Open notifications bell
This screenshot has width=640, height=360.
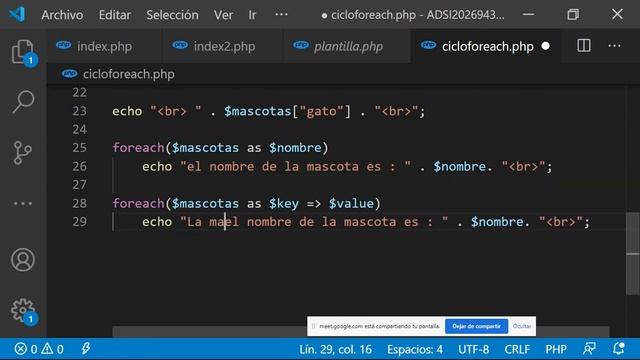tap(619, 349)
